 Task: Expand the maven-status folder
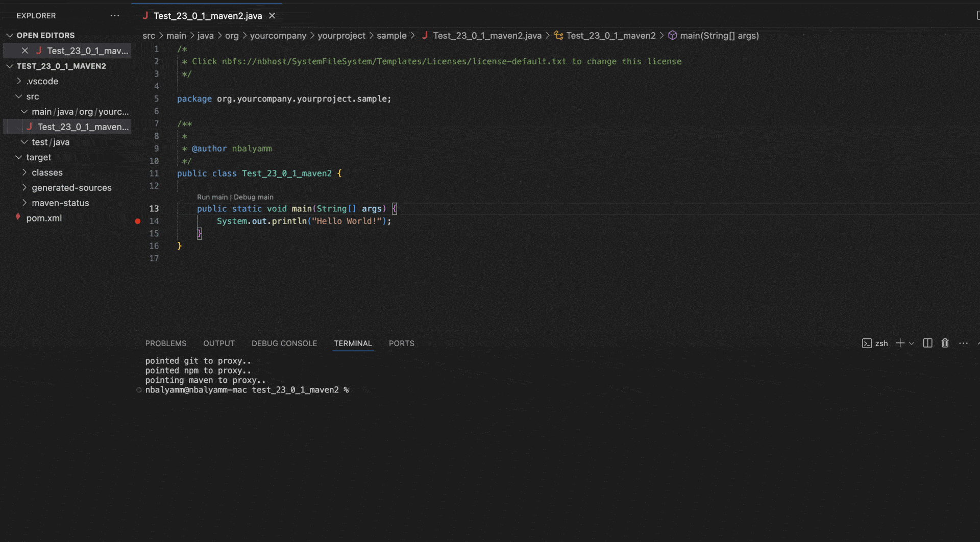(x=24, y=203)
